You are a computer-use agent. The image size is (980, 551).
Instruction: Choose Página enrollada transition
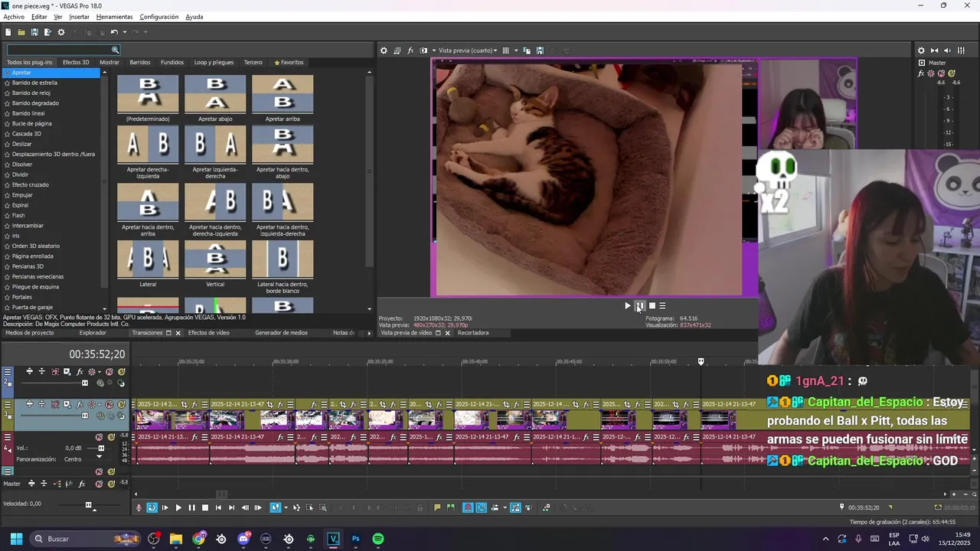[x=33, y=256]
